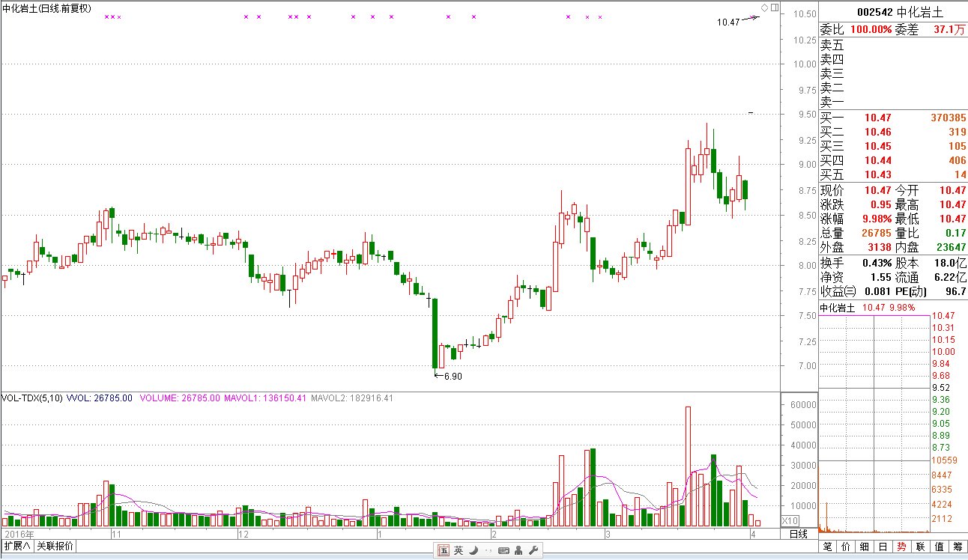Image resolution: width=968 pixels, height=560 pixels.
Task: Click the stock title 002542 中化岩土
Action: (x=900, y=12)
